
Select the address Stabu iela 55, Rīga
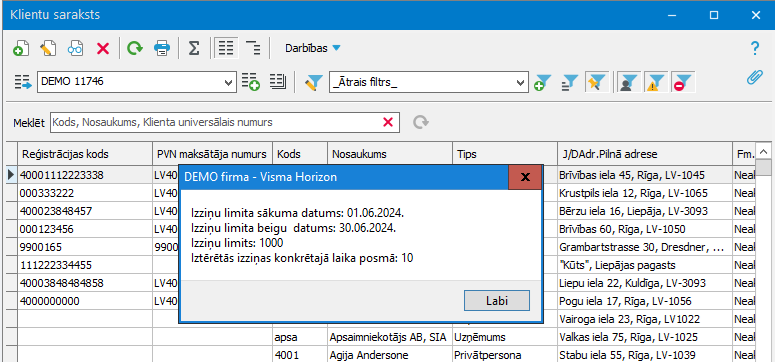coord(645,355)
